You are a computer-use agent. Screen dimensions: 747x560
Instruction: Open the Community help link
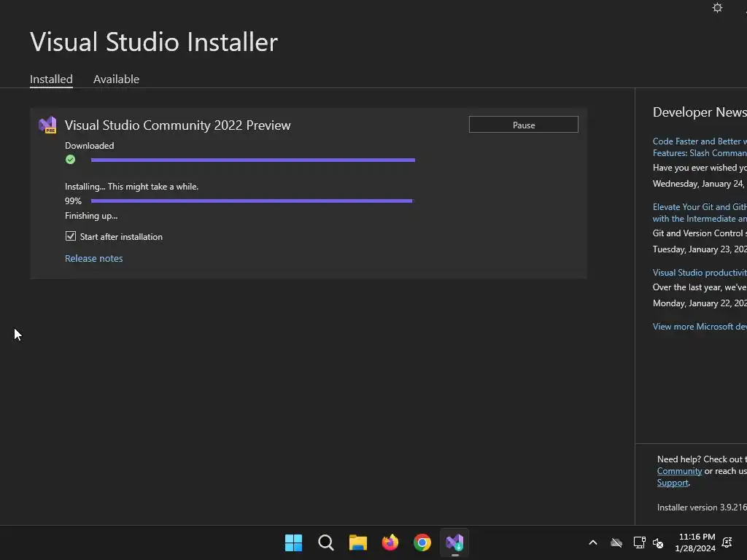tap(679, 471)
